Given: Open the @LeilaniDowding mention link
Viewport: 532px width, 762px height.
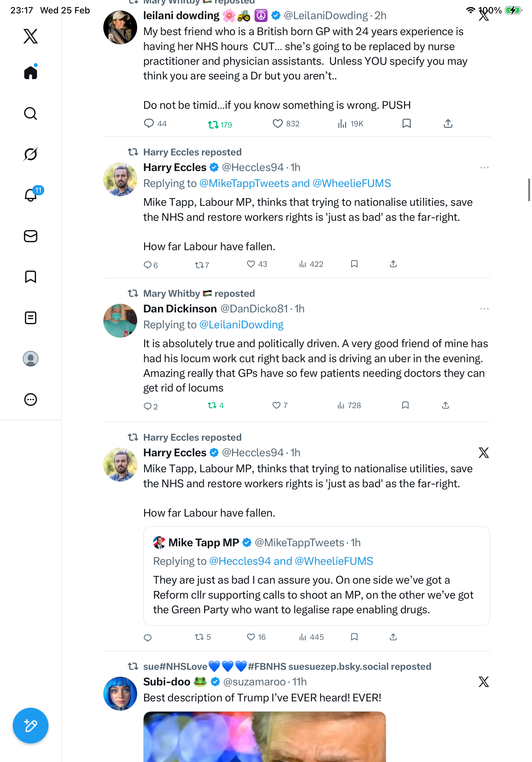Looking at the screenshot, I should pos(241,325).
